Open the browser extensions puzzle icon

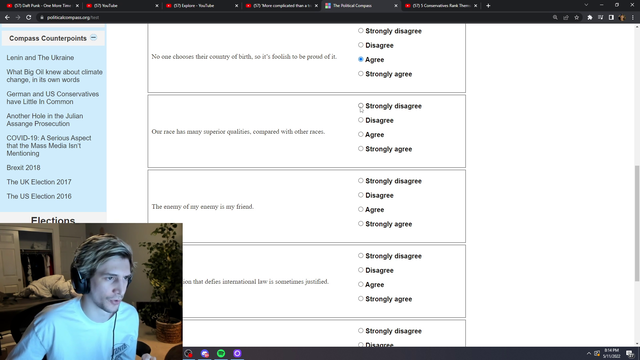[590, 18]
